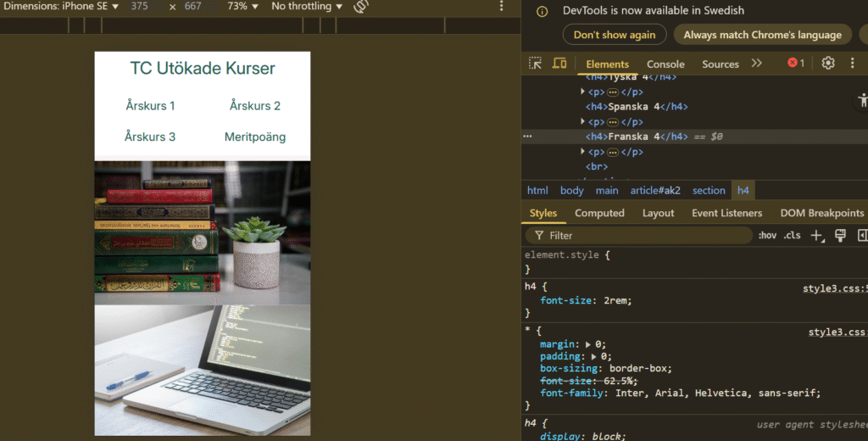This screenshot has height=441, width=868.
Task: Toggle the :hov element state panel
Action: click(766, 236)
